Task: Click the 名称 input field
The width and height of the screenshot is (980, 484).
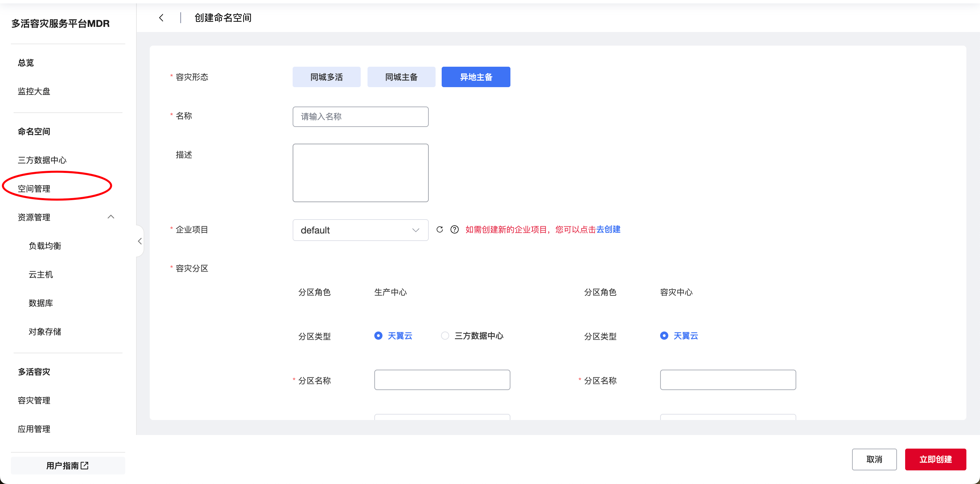Action: tap(360, 117)
